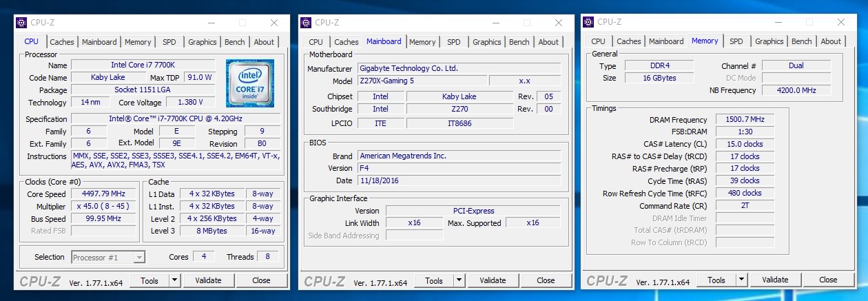Click Close button in Memory window
The image size is (868, 301).
(828, 280)
